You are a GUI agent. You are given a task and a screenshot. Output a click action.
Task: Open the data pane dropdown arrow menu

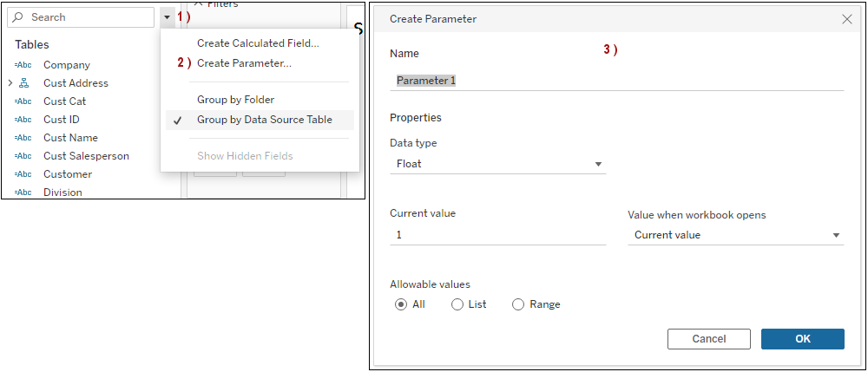167,17
